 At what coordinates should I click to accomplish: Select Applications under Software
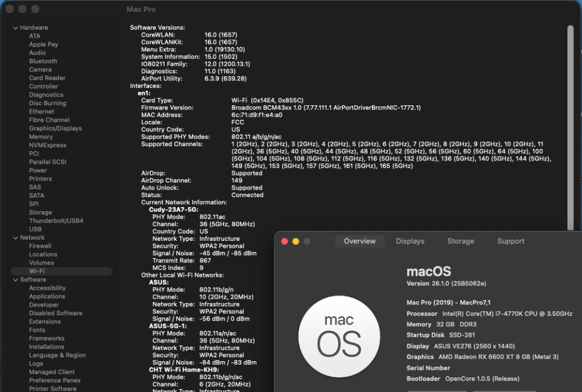47,296
